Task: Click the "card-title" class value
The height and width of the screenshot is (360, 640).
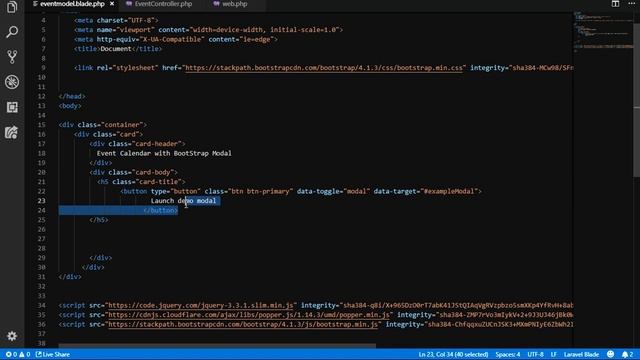Action: click(x=158, y=182)
